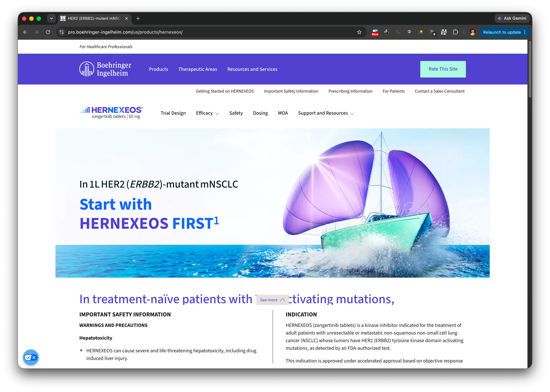This screenshot has width=550, height=392.
Task: Open Getting Started on HERNEXEOS link
Action: [225, 91]
